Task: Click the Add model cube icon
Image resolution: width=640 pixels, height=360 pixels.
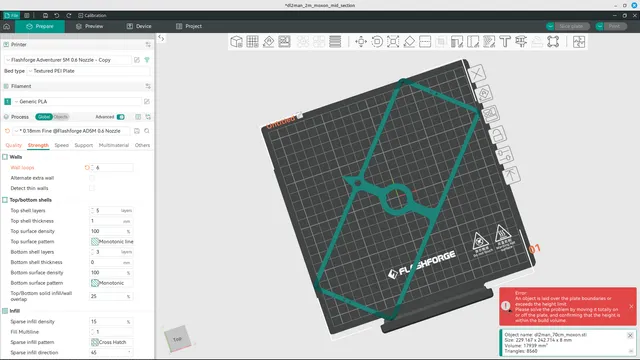Action: point(236,42)
